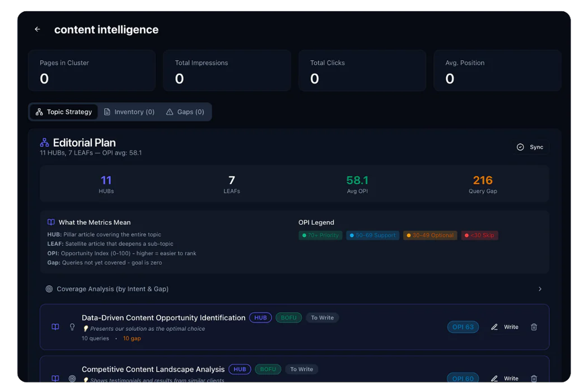588x392 pixels.
Task: Click the Query Gap 216 metric
Action: [x=482, y=184]
